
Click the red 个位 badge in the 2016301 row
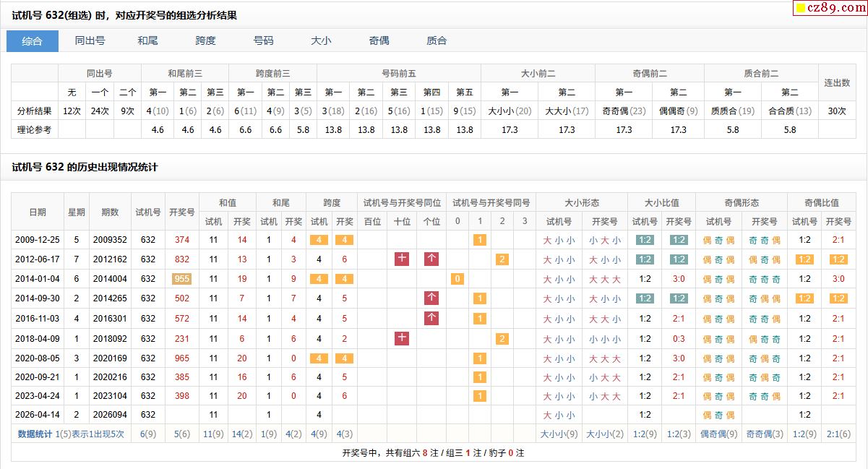pyautogui.click(x=431, y=318)
